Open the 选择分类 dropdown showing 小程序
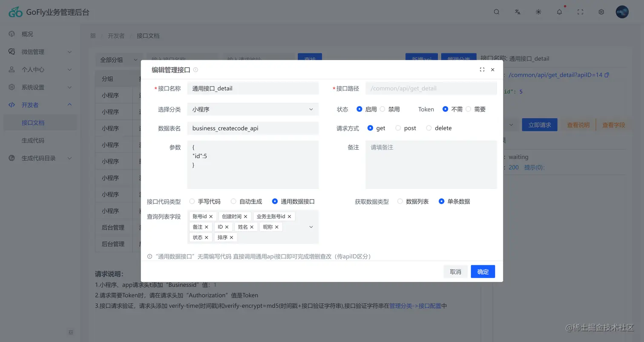This screenshot has width=644, height=342. click(x=253, y=109)
